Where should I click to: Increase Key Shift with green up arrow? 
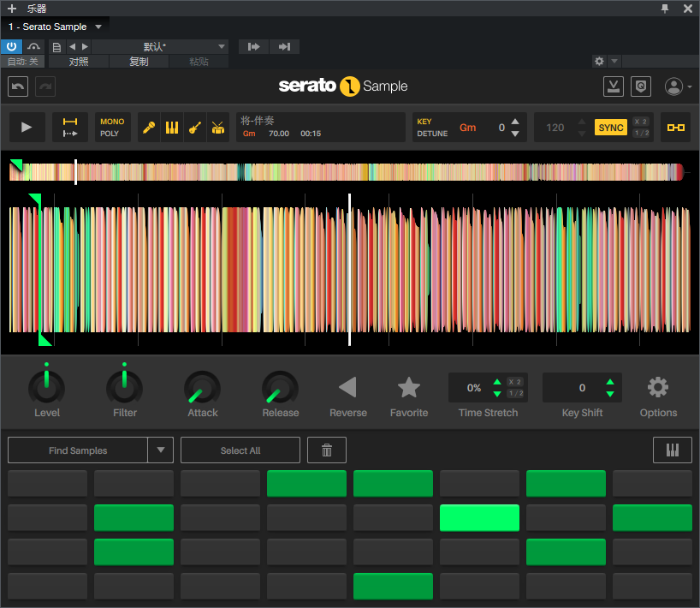coord(610,382)
